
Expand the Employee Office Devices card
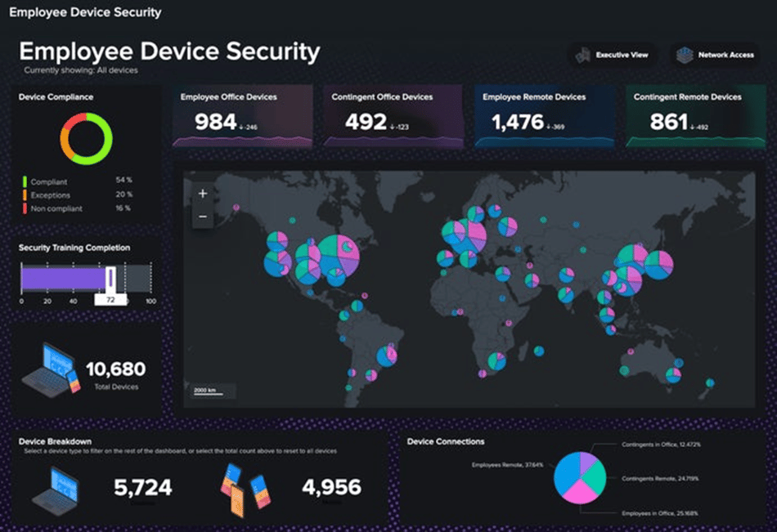(x=241, y=116)
